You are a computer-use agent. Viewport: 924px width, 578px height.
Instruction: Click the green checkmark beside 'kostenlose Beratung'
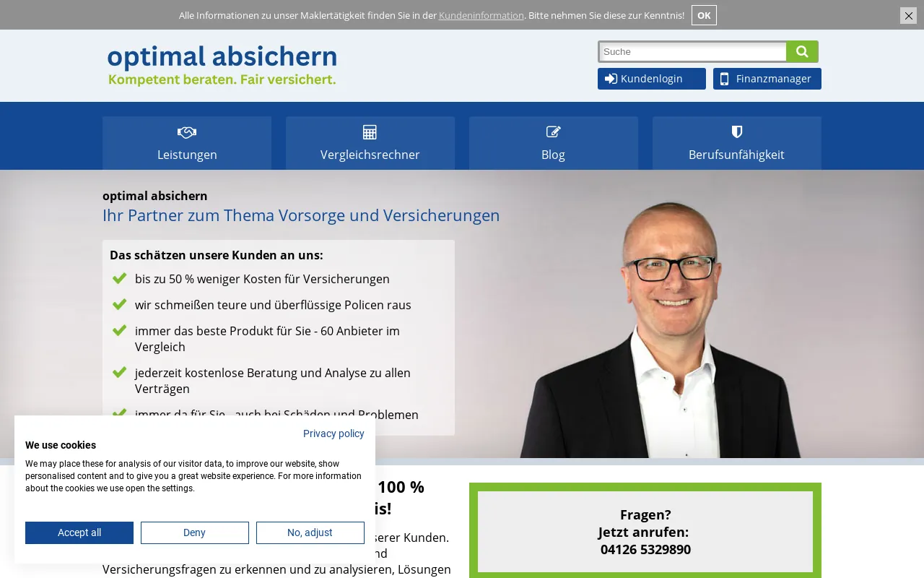tap(120, 372)
